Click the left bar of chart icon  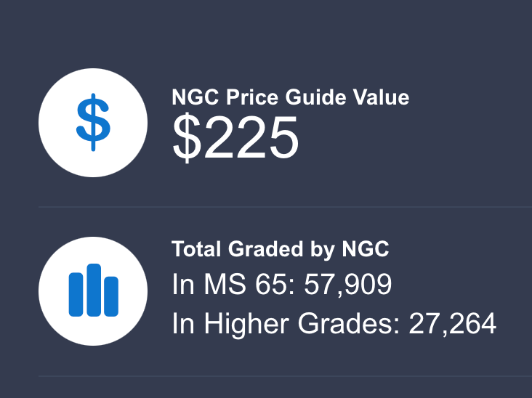coord(76,294)
